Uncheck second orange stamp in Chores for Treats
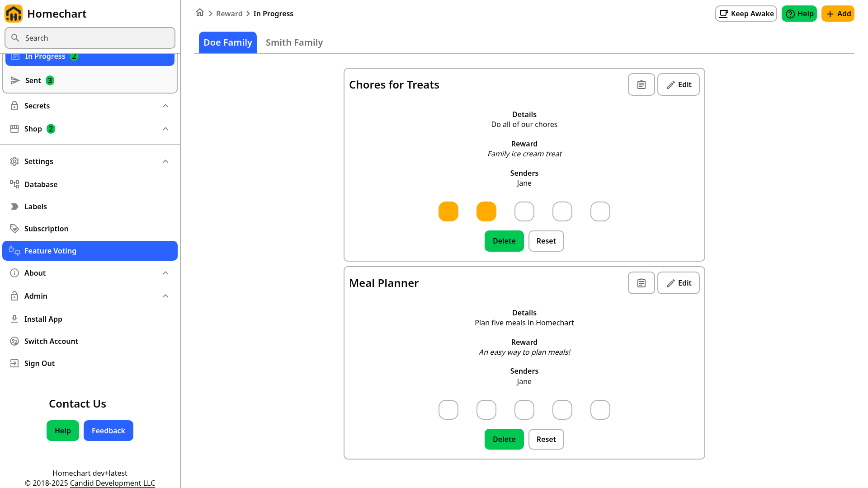 pyautogui.click(x=486, y=211)
